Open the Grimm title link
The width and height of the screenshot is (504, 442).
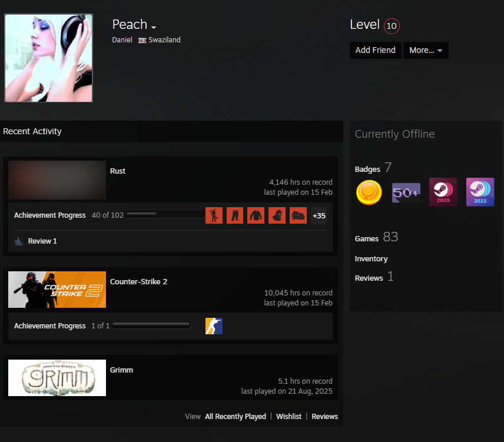pyautogui.click(x=121, y=370)
